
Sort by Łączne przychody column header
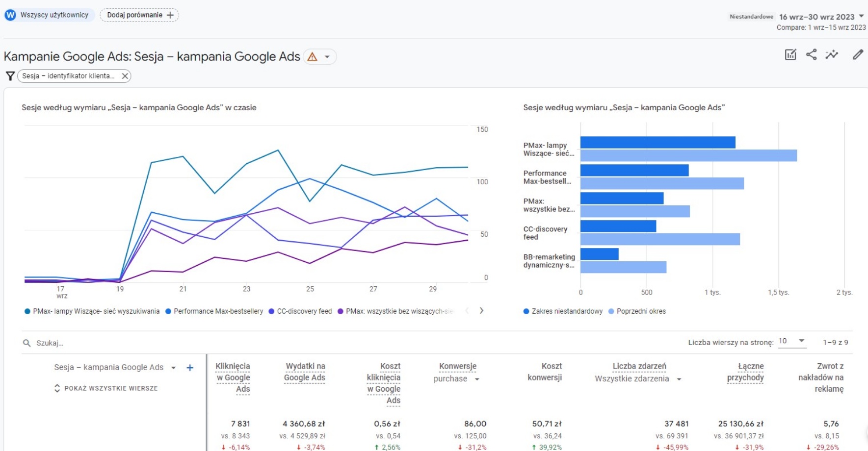(x=745, y=372)
